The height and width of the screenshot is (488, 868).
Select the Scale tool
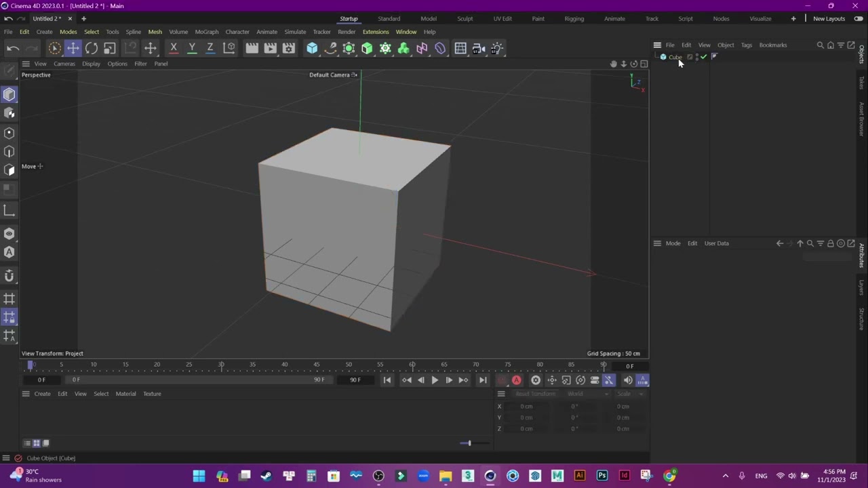[x=110, y=48]
